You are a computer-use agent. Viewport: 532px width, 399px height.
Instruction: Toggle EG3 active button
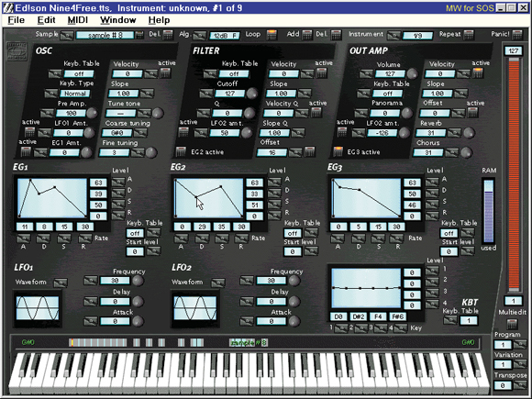tap(338, 151)
